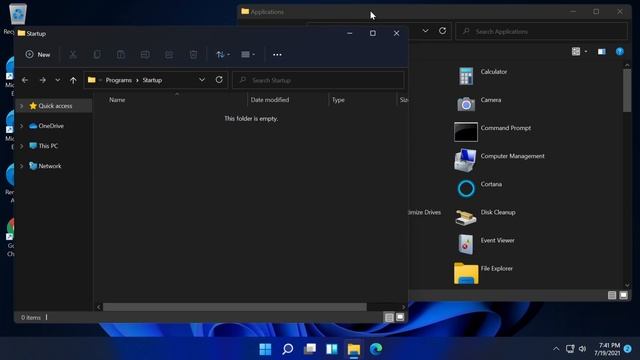
Task: Open Command Prompt in Applications window
Action: tap(493, 131)
